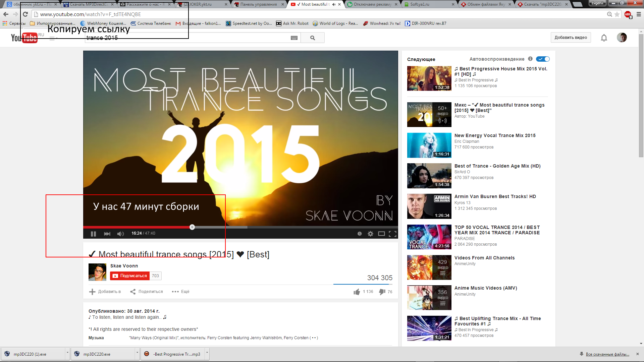Click the autoplay info icon
644x362 pixels.
(x=530, y=59)
